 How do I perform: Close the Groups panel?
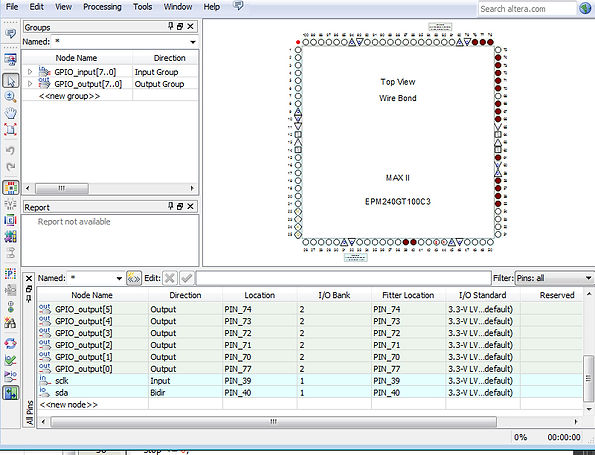[190, 26]
